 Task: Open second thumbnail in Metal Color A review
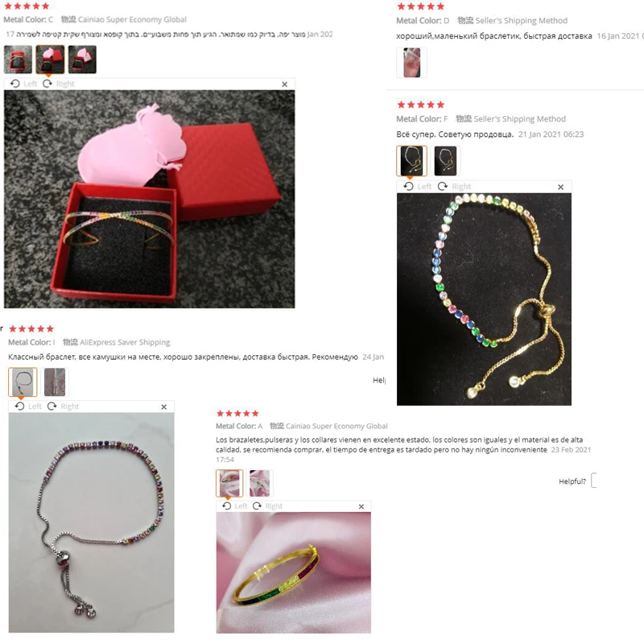259,483
